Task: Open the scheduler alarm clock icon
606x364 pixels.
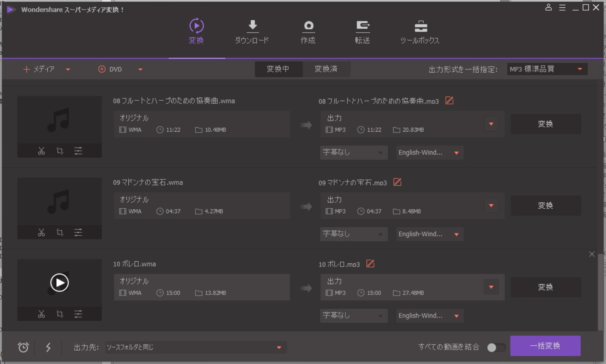Action: click(x=23, y=347)
